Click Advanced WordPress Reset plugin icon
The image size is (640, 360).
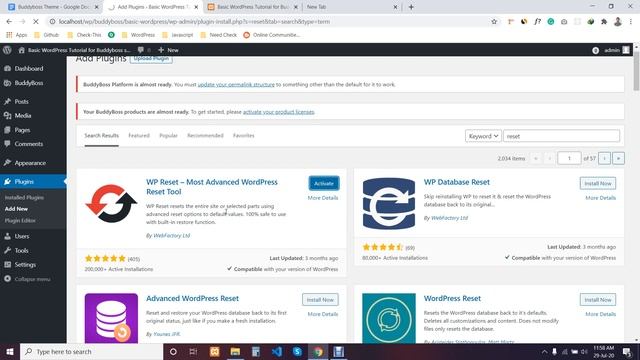coord(111,318)
